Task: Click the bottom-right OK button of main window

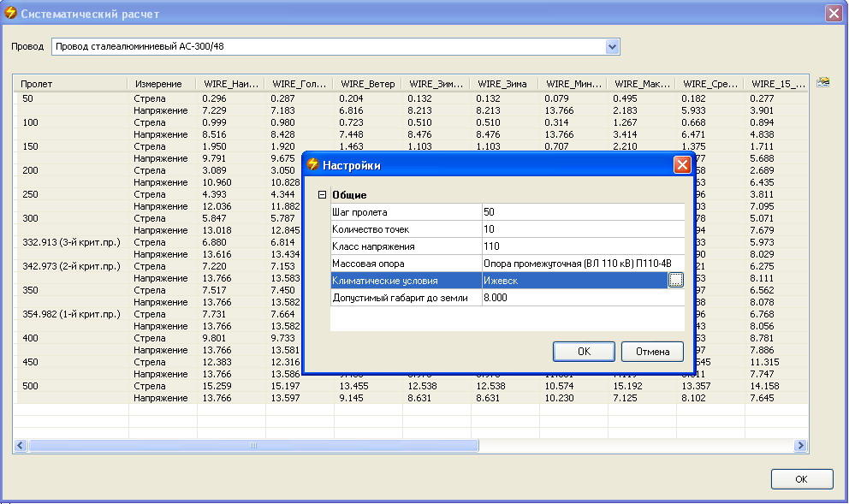Action: click(801, 479)
